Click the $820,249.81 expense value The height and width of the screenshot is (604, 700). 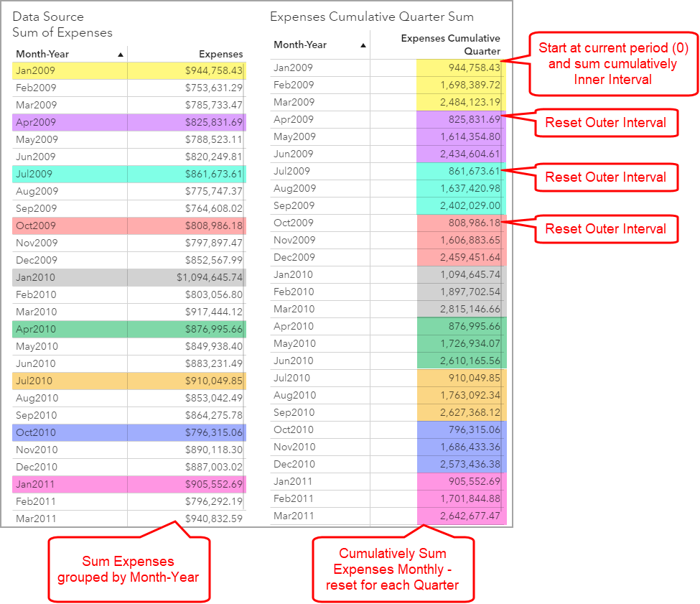pyautogui.click(x=214, y=157)
